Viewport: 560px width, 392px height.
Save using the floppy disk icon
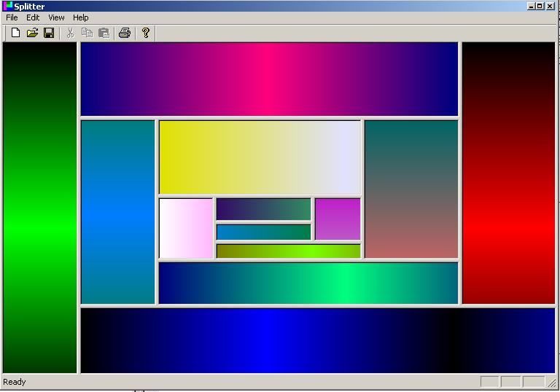49,33
